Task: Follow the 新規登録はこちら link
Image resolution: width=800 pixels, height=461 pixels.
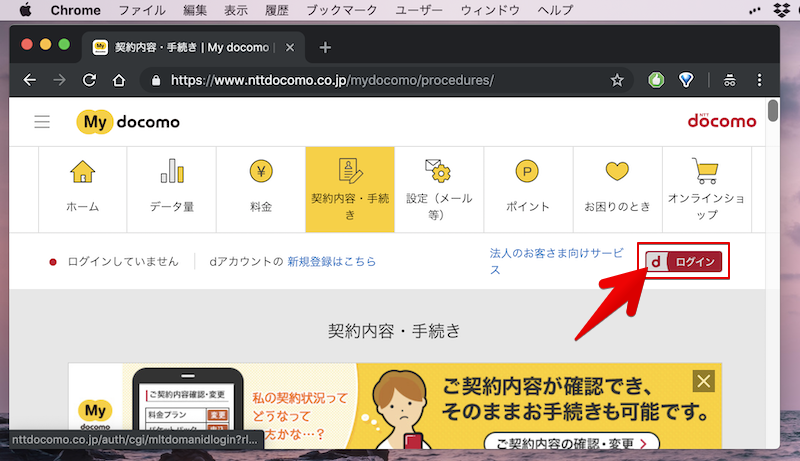Action: point(331,261)
